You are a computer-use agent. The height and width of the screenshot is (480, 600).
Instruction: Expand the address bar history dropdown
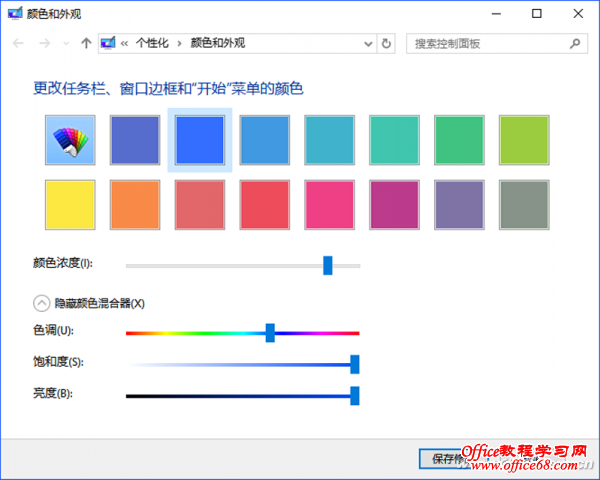pyautogui.click(x=368, y=44)
